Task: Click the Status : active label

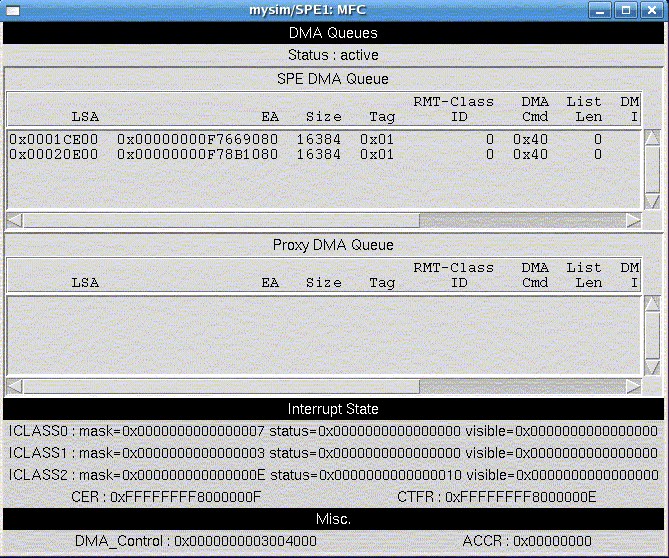Action: tap(333, 55)
